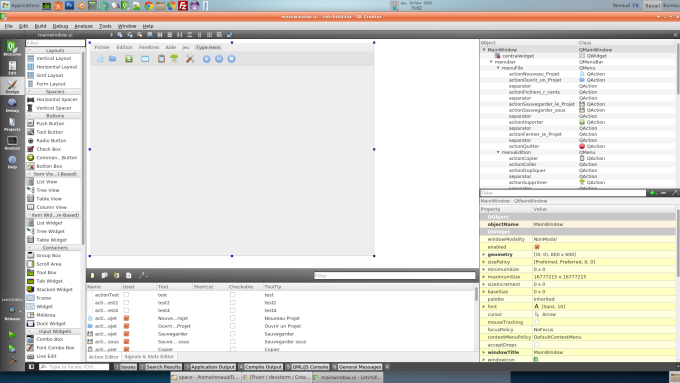Open the Tools menu
Screen dimensions: 680x383
point(105,26)
